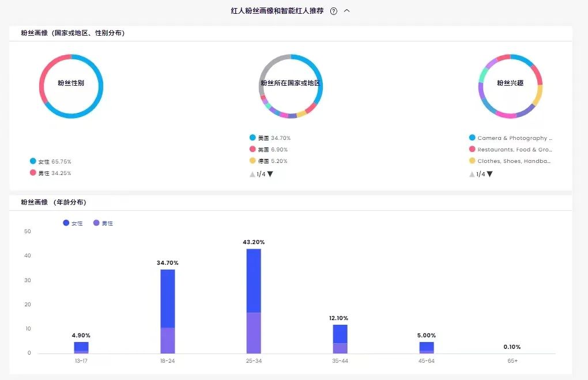Select the purple male segment of 25-34 bar

pyautogui.click(x=254, y=333)
